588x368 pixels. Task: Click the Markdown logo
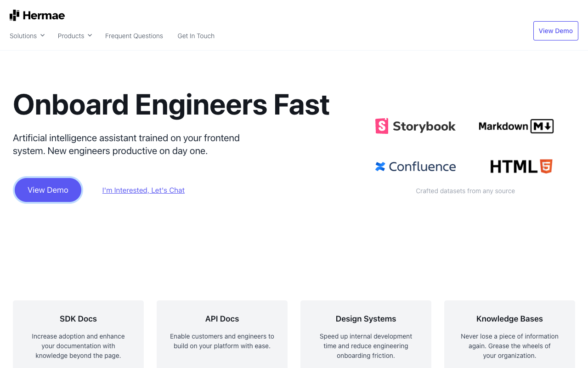516,126
